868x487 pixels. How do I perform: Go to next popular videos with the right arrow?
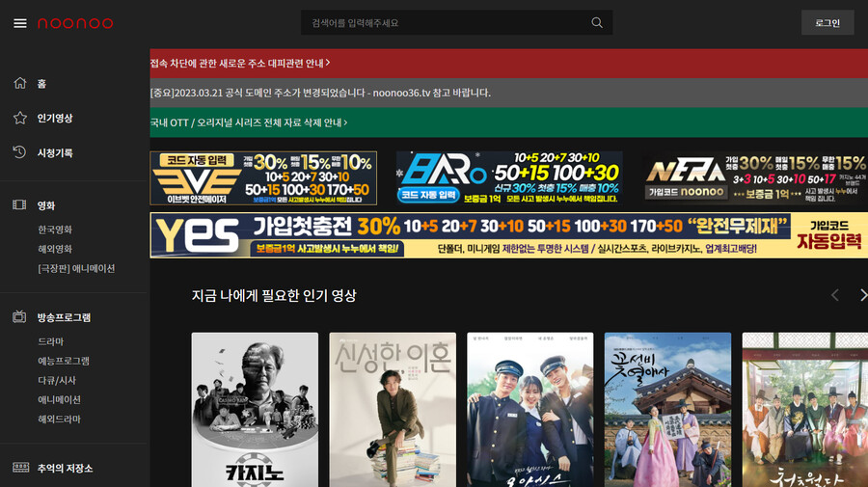[x=862, y=295]
